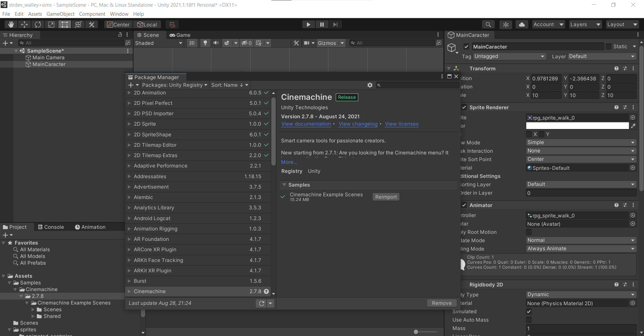This screenshot has width=644, height=336.
Task: Click the More... link
Action: [289, 162]
